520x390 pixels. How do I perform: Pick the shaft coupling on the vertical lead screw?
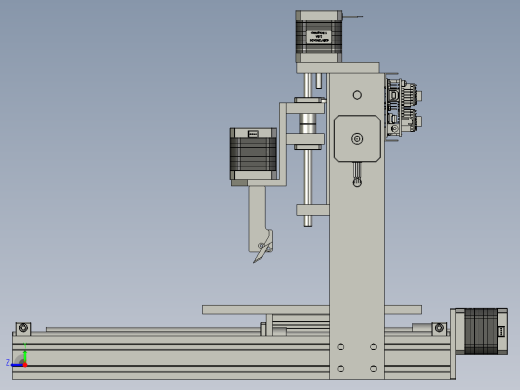coord(307,124)
